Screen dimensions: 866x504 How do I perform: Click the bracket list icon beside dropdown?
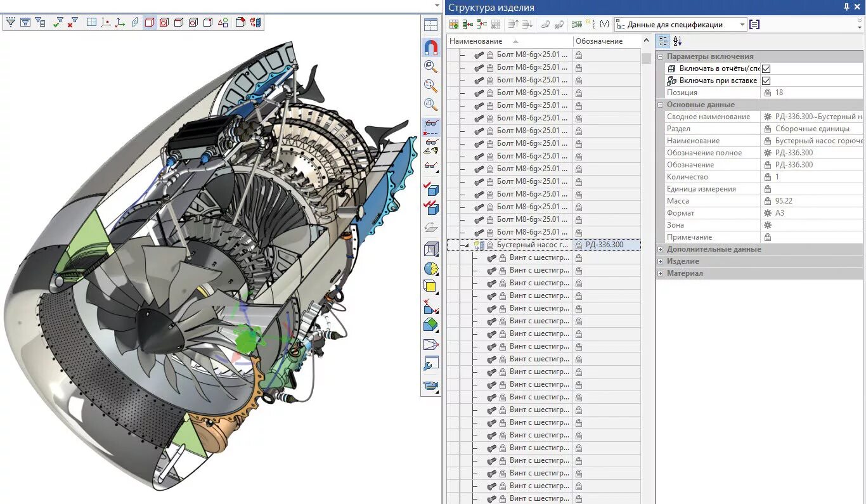point(754,24)
